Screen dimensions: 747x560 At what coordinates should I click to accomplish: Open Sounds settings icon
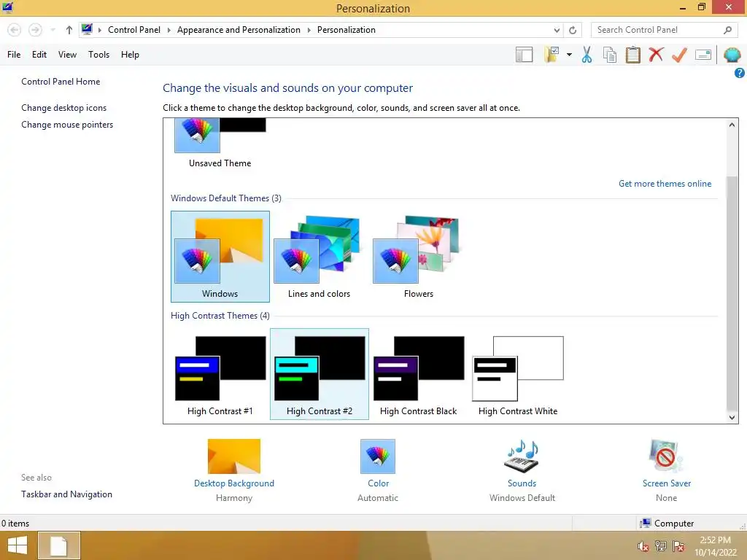[522, 456]
